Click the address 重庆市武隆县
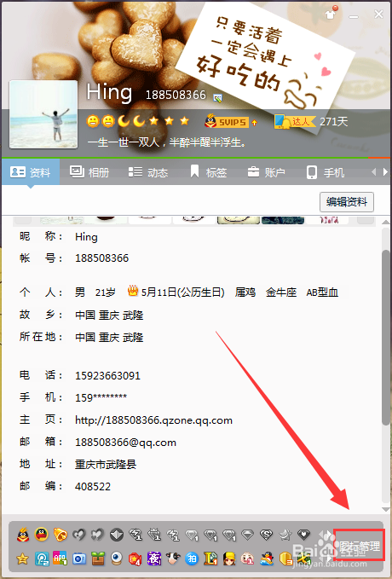The width and height of the screenshot is (392, 579). (x=106, y=464)
